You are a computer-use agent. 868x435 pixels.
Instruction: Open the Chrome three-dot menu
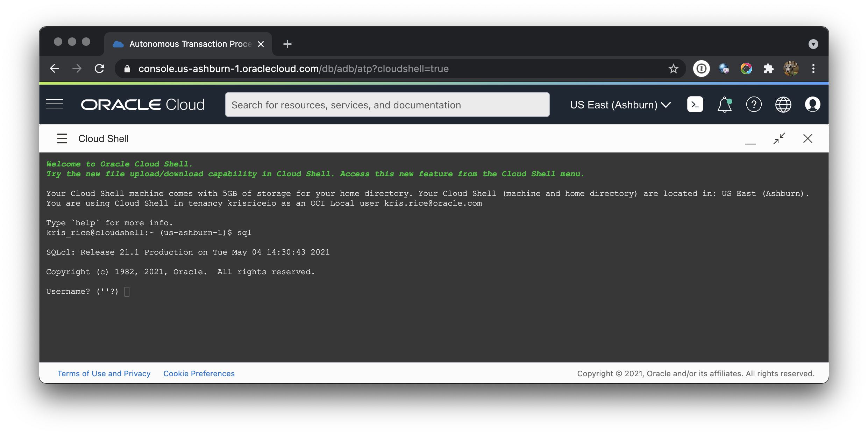pyautogui.click(x=813, y=69)
